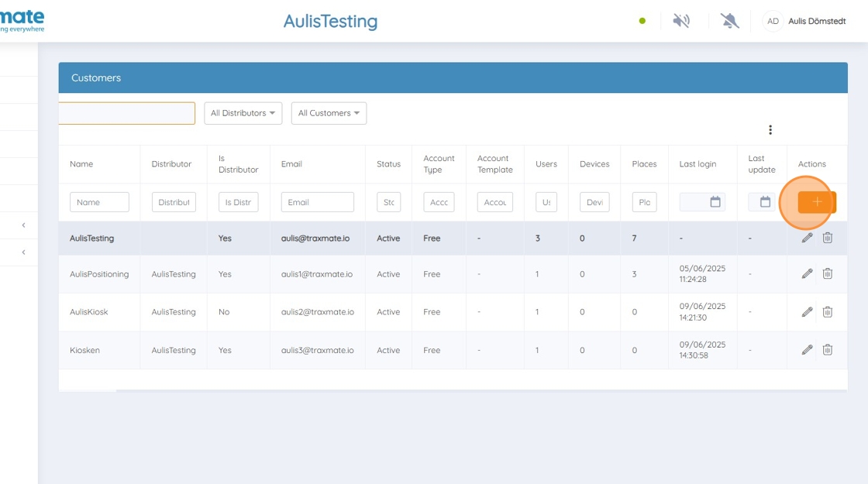The image size is (868, 484).
Task: Open the All Customers dropdown
Action: [x=329, y=113]
